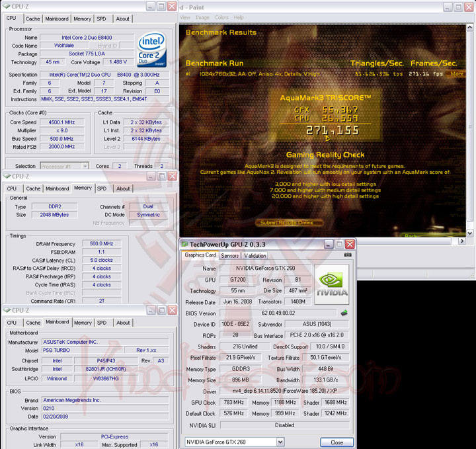Open the Mainboard tab in top CPU-Z window
Image resolution: width=476 pixels, height=449 pixels.
(x=57, y=19)
